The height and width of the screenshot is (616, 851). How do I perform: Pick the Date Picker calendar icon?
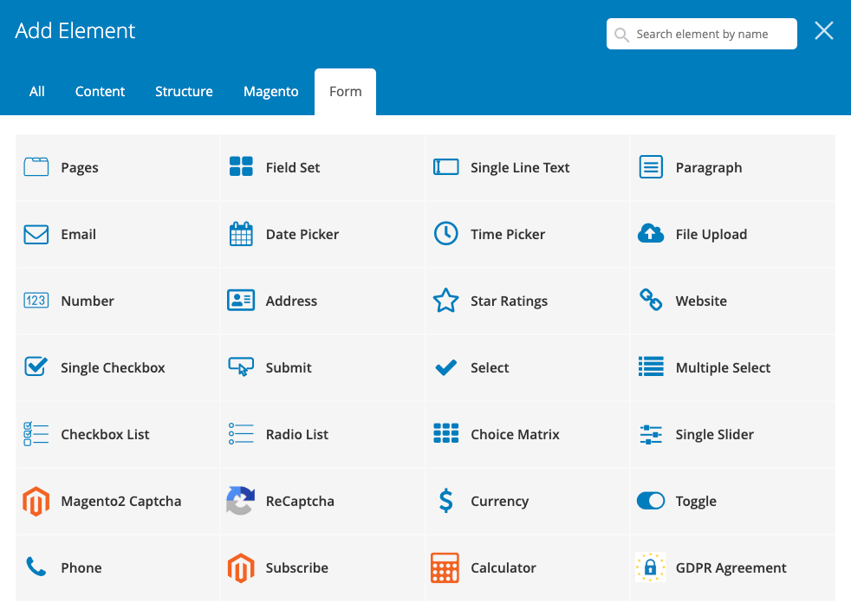click(x=241, y=234)
